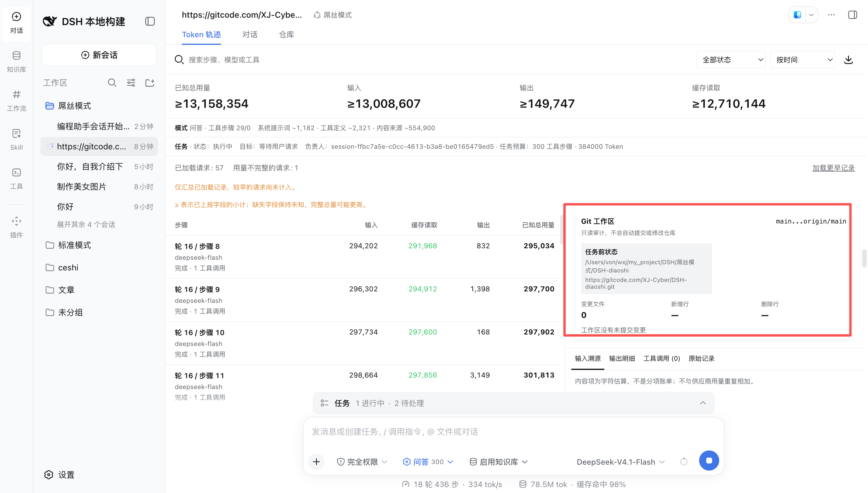Screen dimensions: 868x493
Task: Search the 工作区 workspace list
Action: click(112, 83)
